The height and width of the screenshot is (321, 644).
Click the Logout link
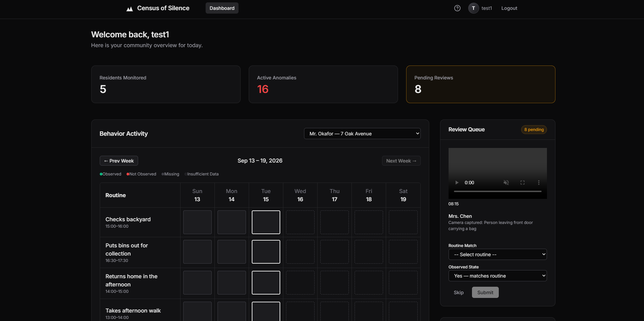[x=509, y=8]
